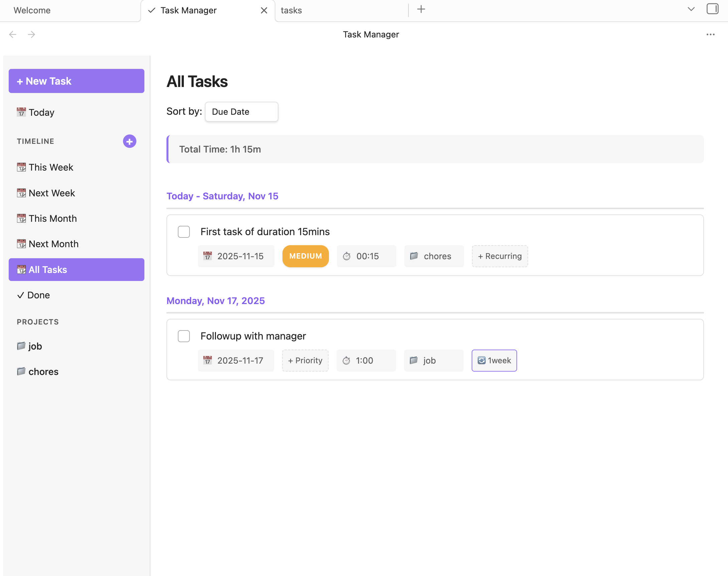Click the New Task button
The width and height of the screenshot is (728, 576).
76,81
